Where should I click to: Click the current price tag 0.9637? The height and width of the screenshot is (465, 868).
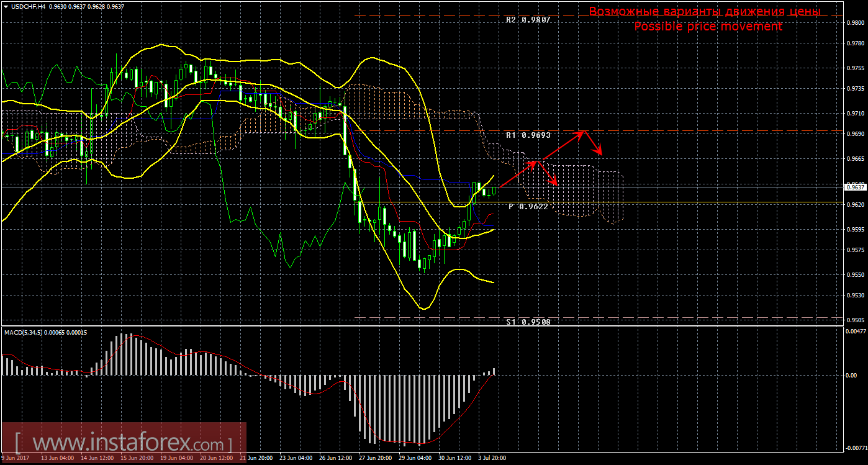click(856, 186)
